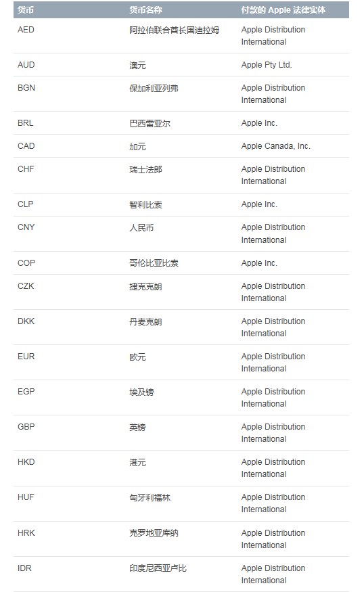Select the AED currency code cell
The height and width of the screenshot is (592, 364).
(26, 30)
